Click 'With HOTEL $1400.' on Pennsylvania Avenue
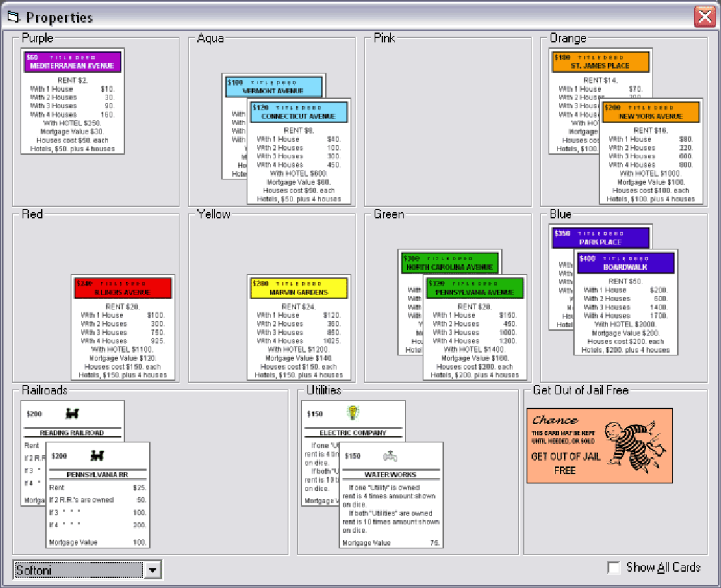The image size is (721, 588). point(474,349)
